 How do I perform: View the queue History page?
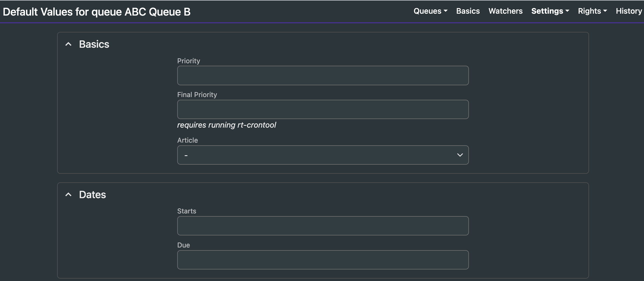(x=629, y=11)
